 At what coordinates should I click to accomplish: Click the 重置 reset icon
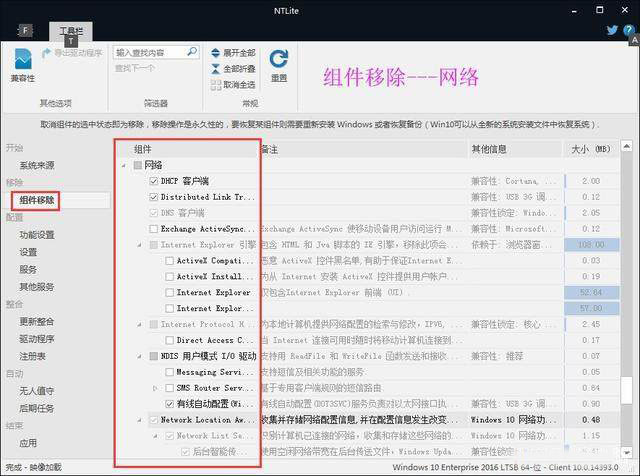(x=279, y=65)
